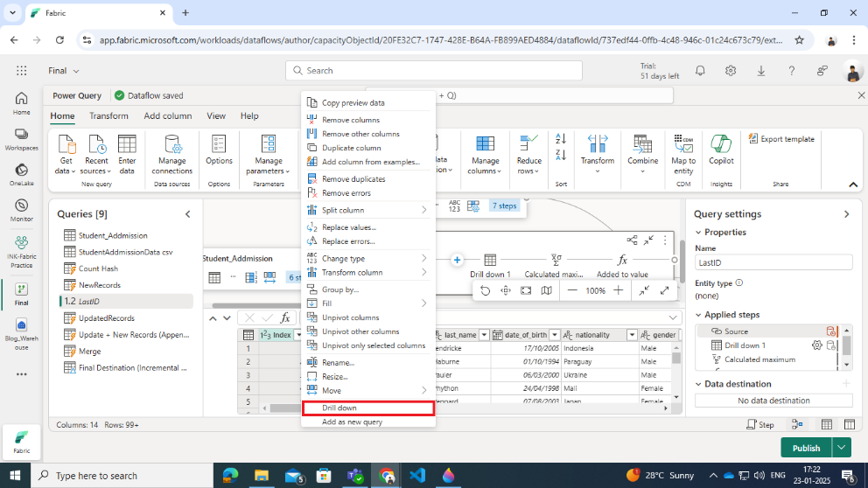
Task: Switch to the Transform ribbon tab
Action: tap(108, 115)
